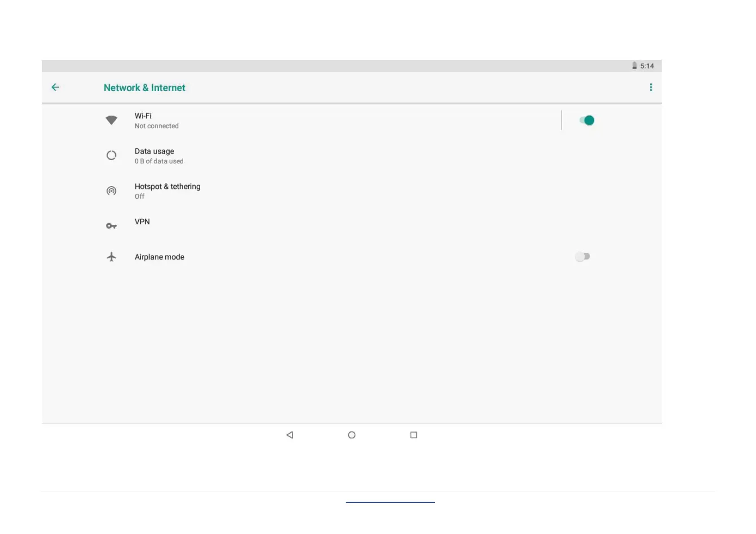
Task: Tap the clock in status bar
Action: (647, 66)
